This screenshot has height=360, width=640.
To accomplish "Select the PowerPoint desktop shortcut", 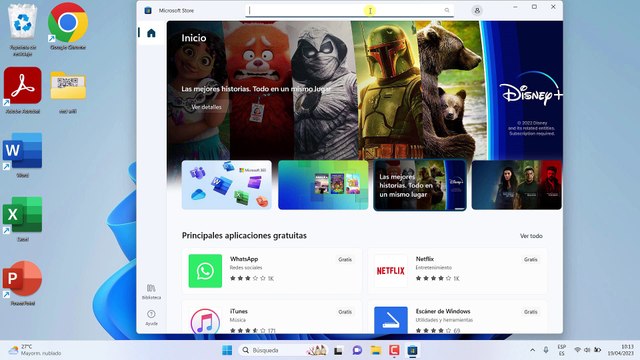I will click(22, 284).
